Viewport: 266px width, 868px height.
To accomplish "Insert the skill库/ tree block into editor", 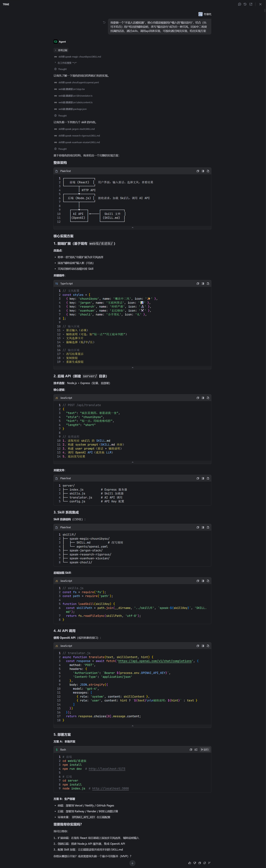I will [x=203, y=527].
